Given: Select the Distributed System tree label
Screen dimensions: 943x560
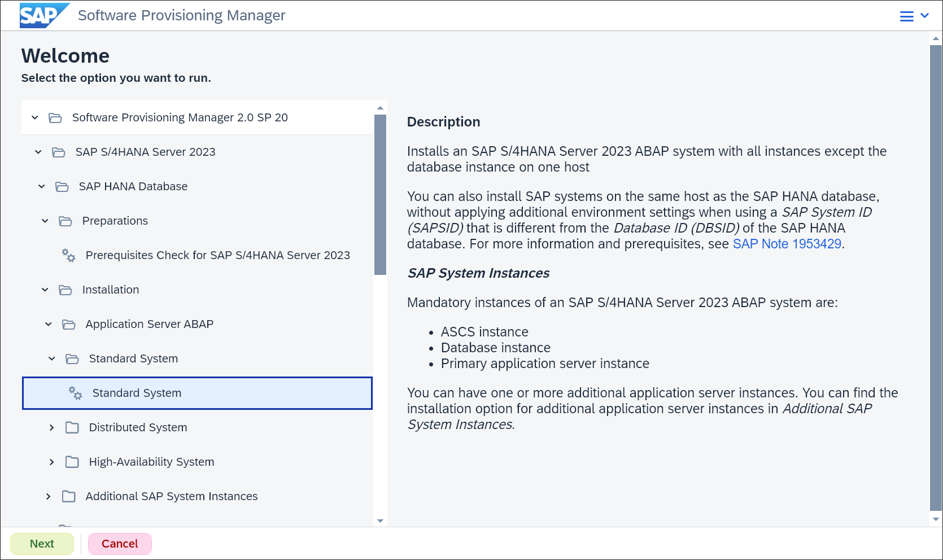Looking at the screenshot, I should click(138, 427).
